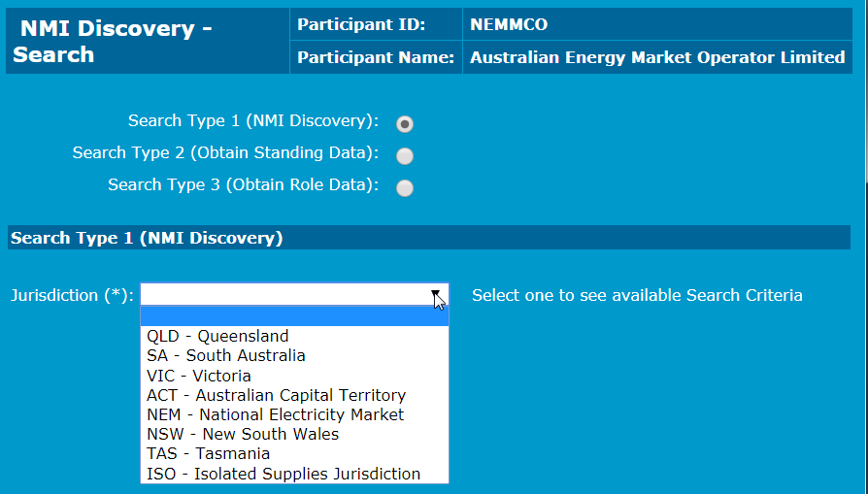The width and height of the screenshot is (868, 494).
Task: Click the Jurisdiction combo box field
Action: coord(294,294)
